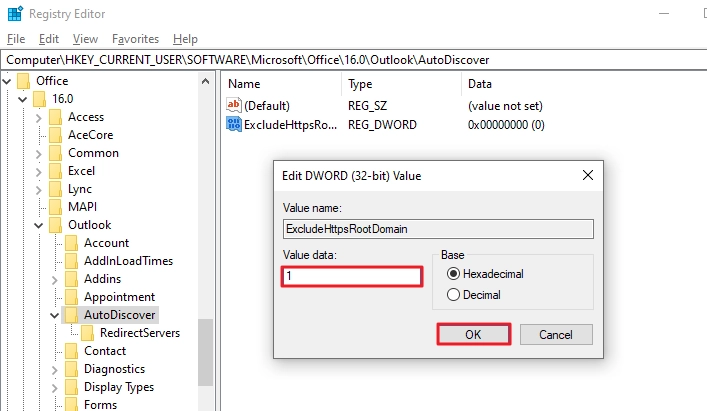Close the Edit DWORD dialog with X
Screen dimensions: 707x411
tap(588, 175)
